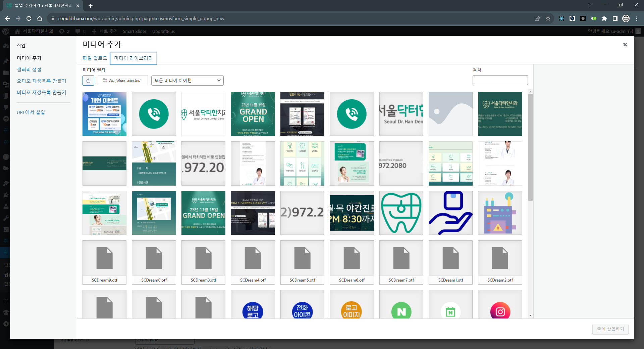
Task: Click the 글에 삽입하기 button
Action: tap(610, 329)
